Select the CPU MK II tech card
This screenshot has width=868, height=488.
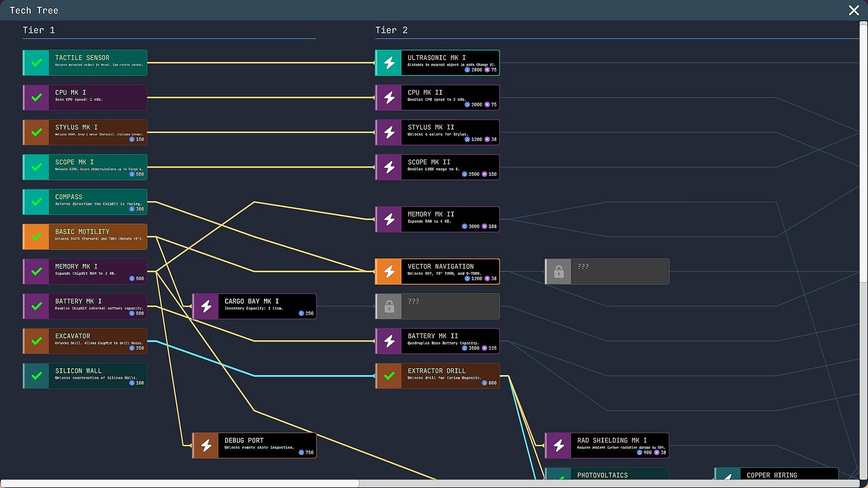(437, 98)
